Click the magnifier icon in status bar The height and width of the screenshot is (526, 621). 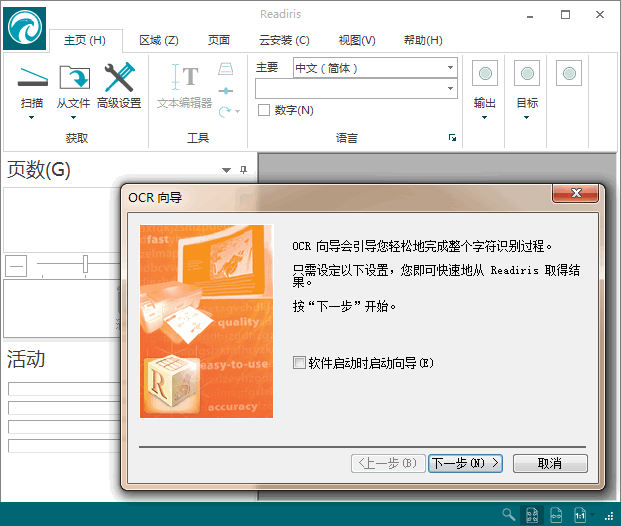click(x=509, y=515)
